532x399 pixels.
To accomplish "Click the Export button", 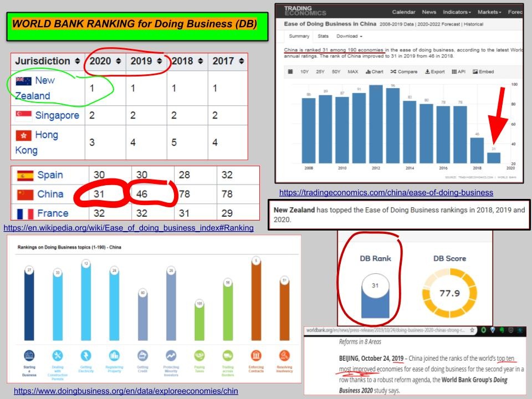I will click(x=435, y=71).
